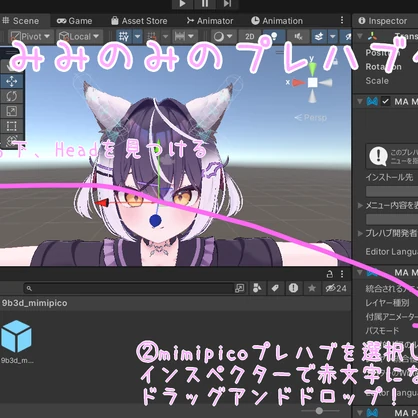Screen dimensions: 418x418
Task: Open Search by Type filter
Action: tap(257, 288)
